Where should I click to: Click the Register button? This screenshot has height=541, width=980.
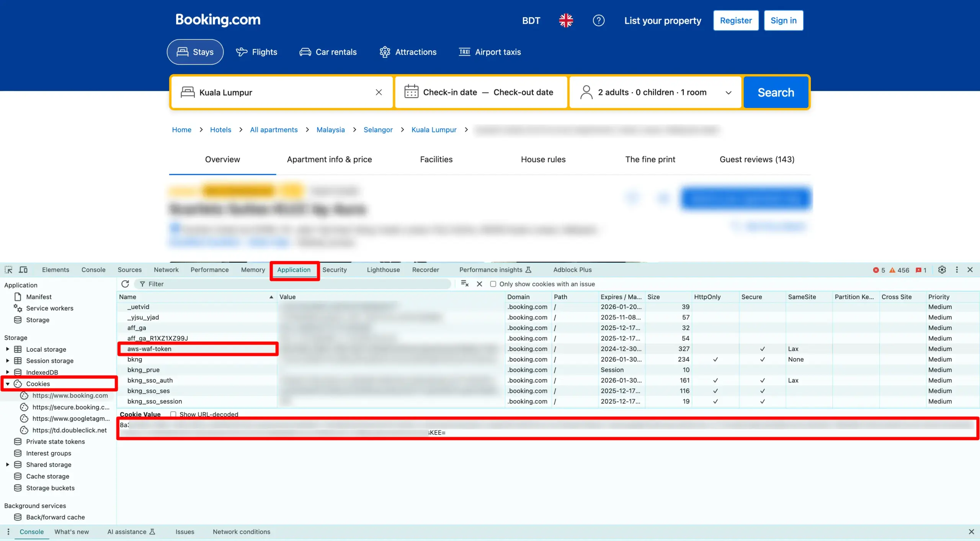(736, 20)
